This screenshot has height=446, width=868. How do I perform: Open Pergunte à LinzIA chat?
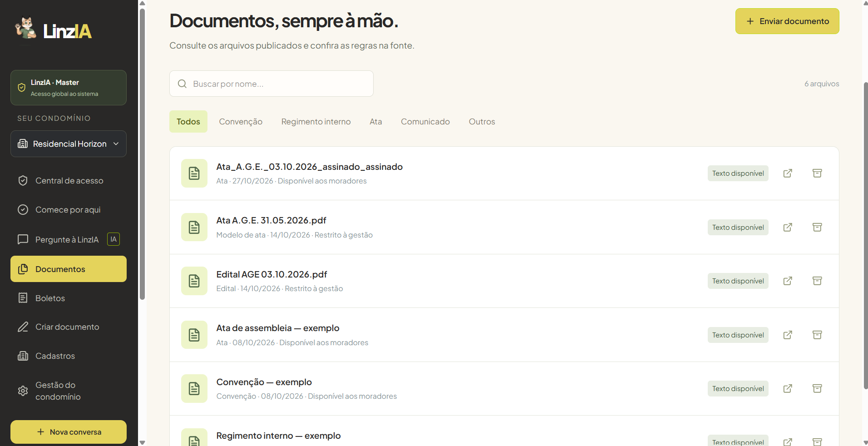pos(69,239)
